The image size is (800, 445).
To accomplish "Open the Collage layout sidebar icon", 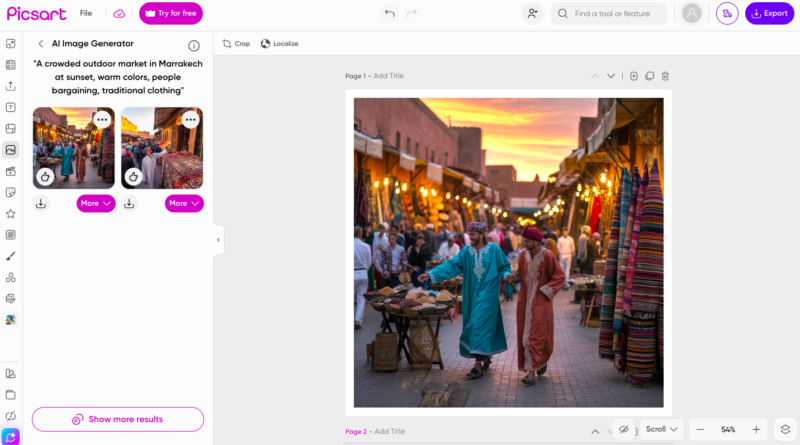I will tap(11, 129).
